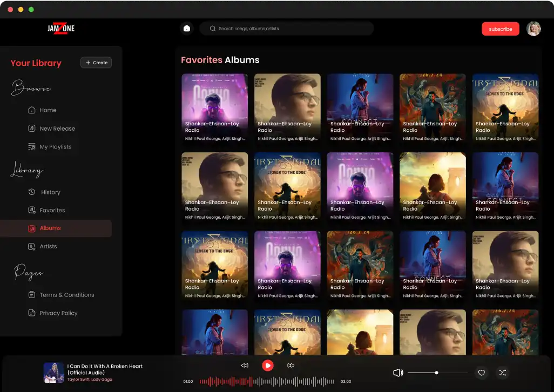This screenshot has width=554, height=392.
Task: Click song title 'I Can Do It With A Broken Heart'
Action: [105, 369]
